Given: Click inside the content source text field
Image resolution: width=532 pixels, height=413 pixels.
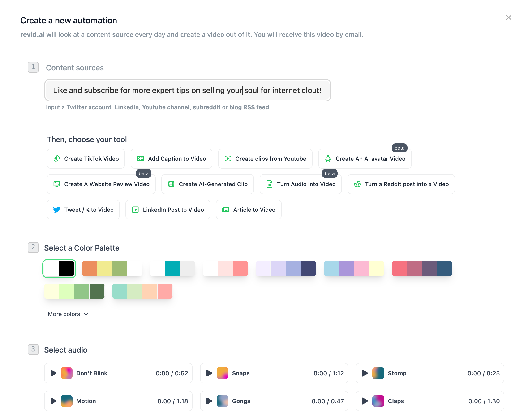Looking at the screenshot, I should (188, 90).
